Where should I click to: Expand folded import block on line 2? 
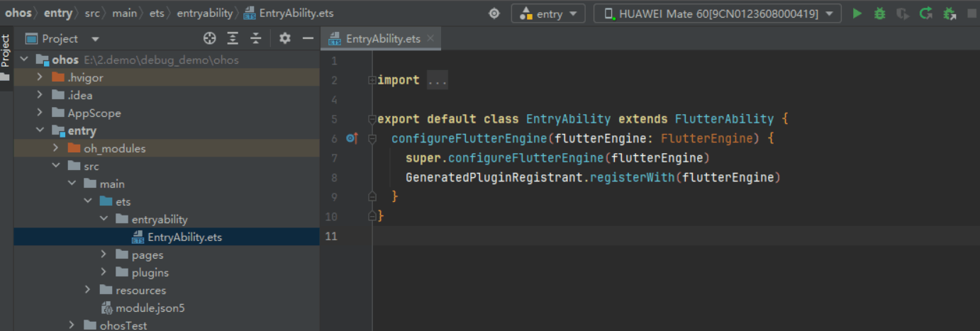click(x=372, y=81)
